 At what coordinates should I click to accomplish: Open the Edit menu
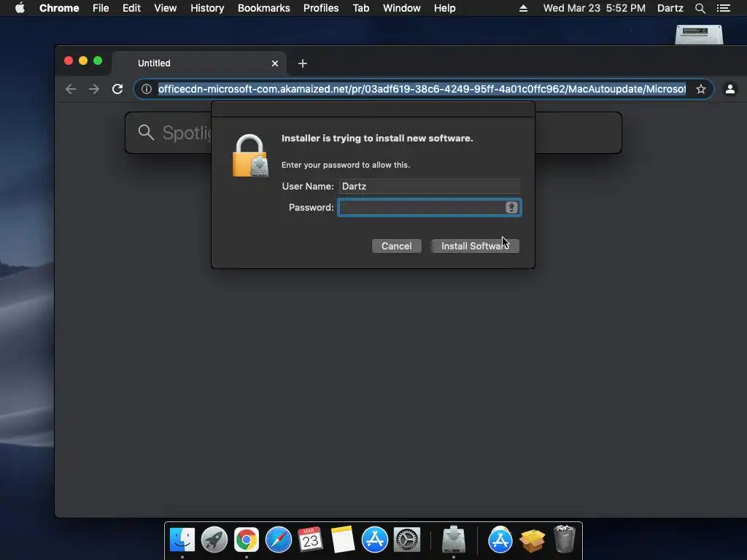tap(131, 8)
